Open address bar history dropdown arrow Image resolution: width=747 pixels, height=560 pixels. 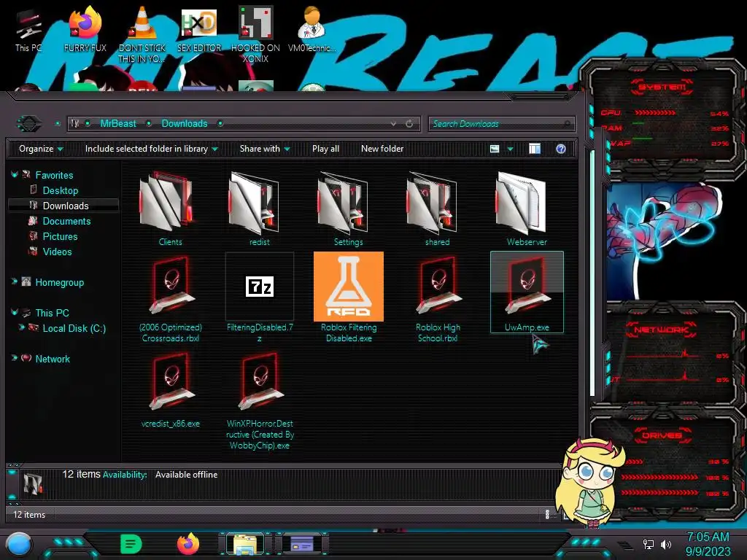coord(393,124)
